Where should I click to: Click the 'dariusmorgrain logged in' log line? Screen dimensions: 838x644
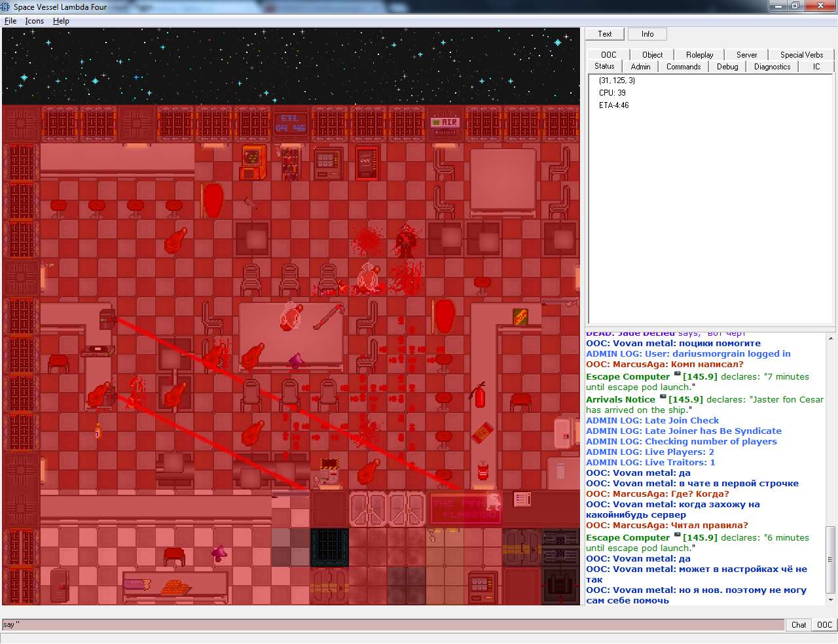pyautogui.click(x=688, y=353)
